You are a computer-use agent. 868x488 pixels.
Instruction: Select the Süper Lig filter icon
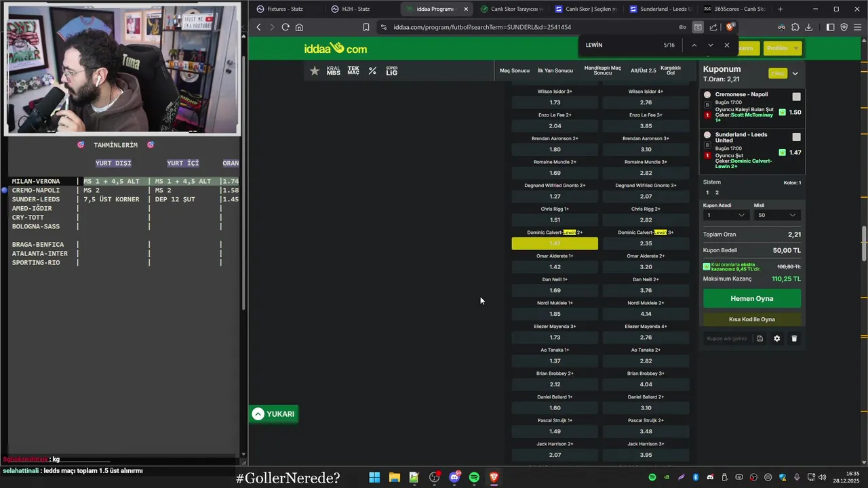tap(392, 70)
